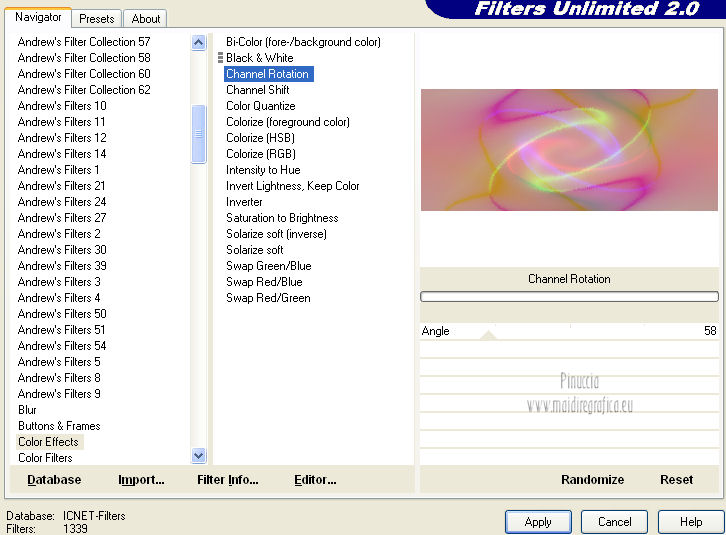Click the Angle slider handle
Screen dimensions: 726x535
(488, 335)
